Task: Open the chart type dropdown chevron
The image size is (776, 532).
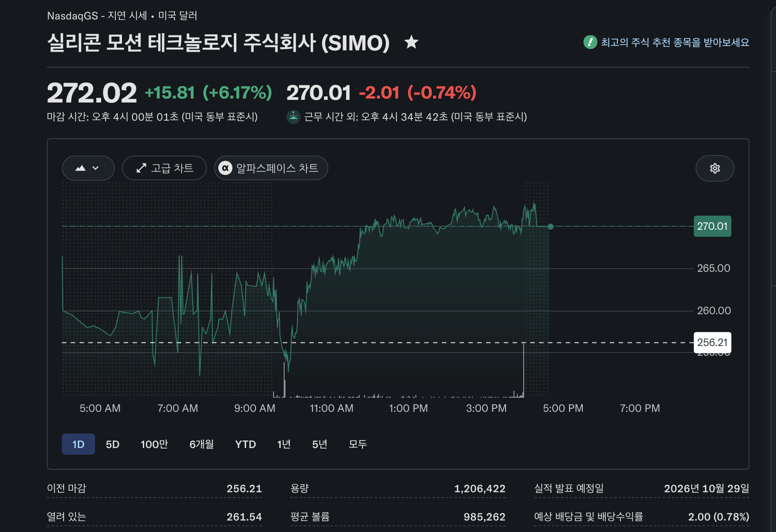Action: coord(95,168)
